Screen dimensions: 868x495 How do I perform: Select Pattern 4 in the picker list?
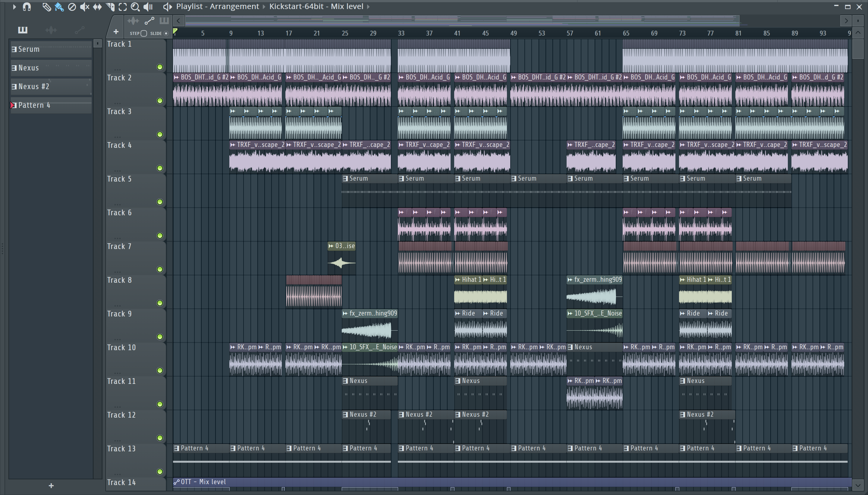[x=51, y=105]
